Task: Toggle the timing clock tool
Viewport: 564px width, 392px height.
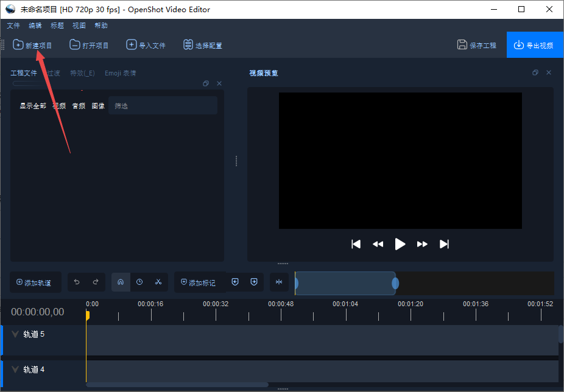Action: (139, 282)
